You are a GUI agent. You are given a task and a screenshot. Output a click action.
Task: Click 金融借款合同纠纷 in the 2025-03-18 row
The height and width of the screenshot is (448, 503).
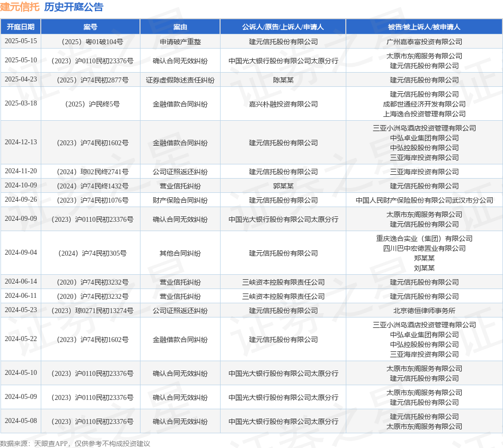[x=180, y=104]
